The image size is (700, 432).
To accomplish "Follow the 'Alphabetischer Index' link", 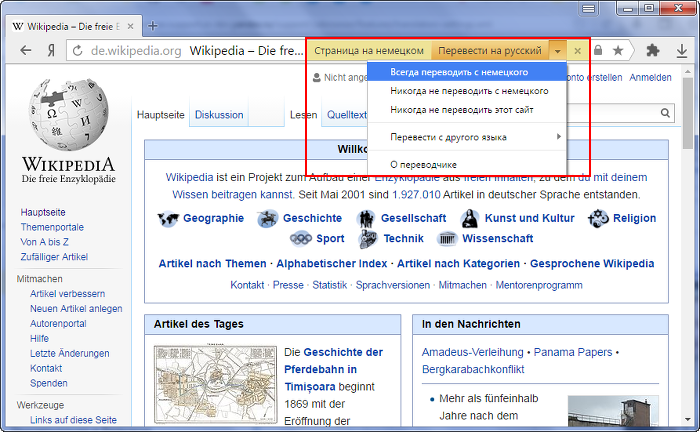I will pyautogui.click(x=332, y=263).
